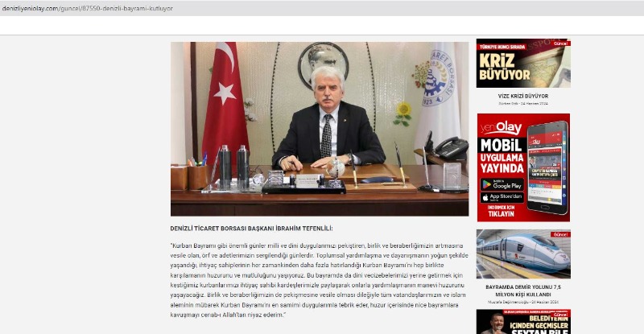Open the 'Bayramda Demir Yolunu 7,5 Milyon' headline
The image size is (644, 334).
point(522,290)
